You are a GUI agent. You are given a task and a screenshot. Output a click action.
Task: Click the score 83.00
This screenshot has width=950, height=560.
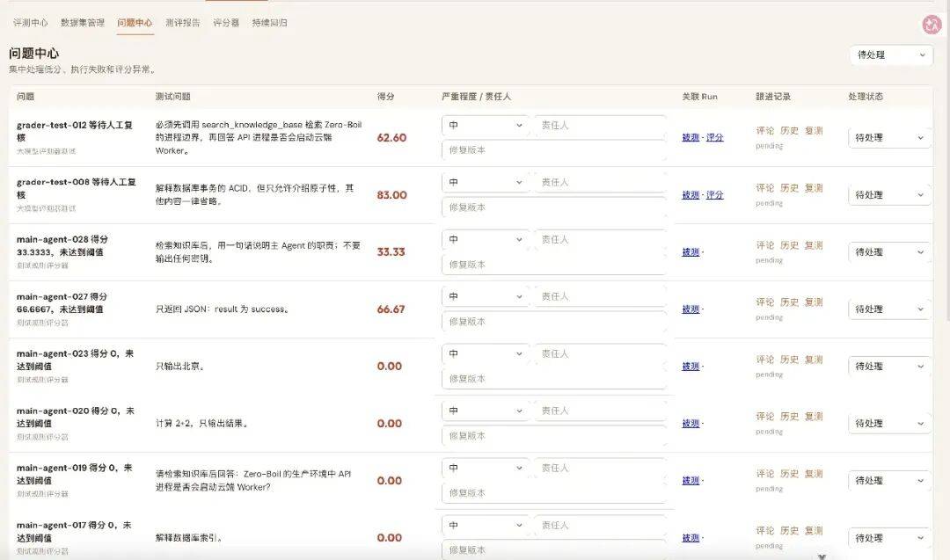tap(391, 195)
